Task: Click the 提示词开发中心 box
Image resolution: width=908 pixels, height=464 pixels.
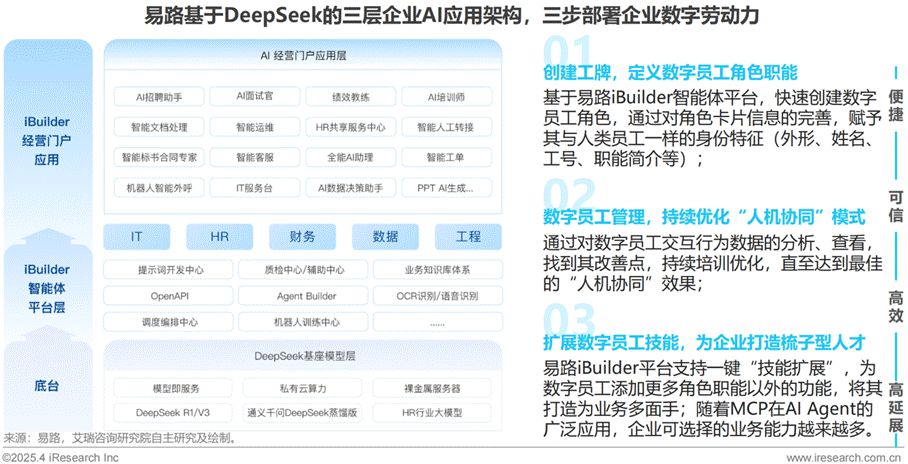Action: pos(169,269)
